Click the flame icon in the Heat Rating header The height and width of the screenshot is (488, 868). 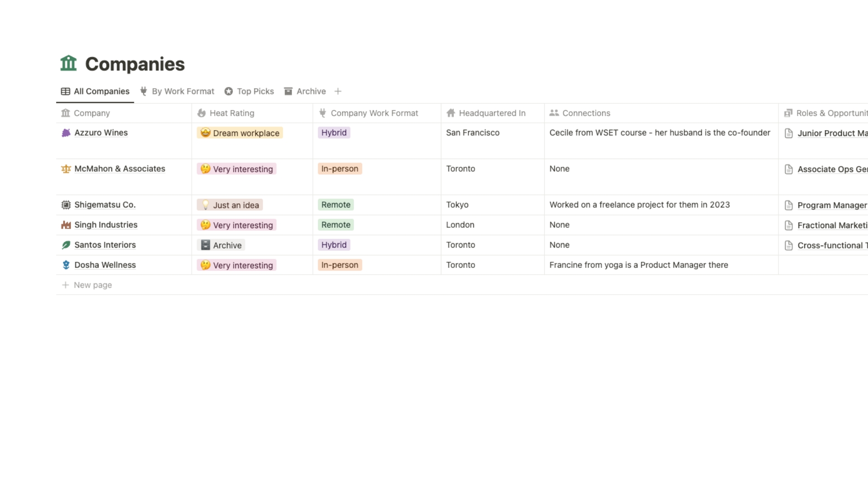[x=201, y=113]
